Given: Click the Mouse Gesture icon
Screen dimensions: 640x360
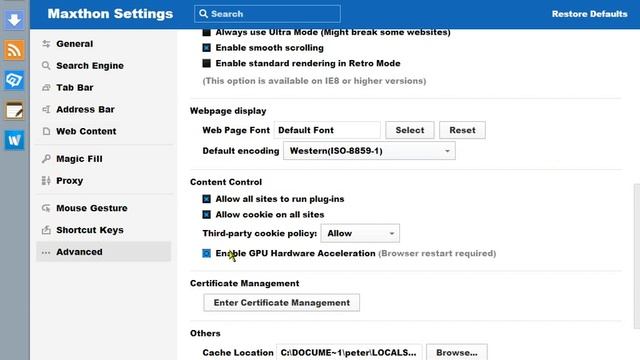Looking at the screenshot, I should coord(46,208).
